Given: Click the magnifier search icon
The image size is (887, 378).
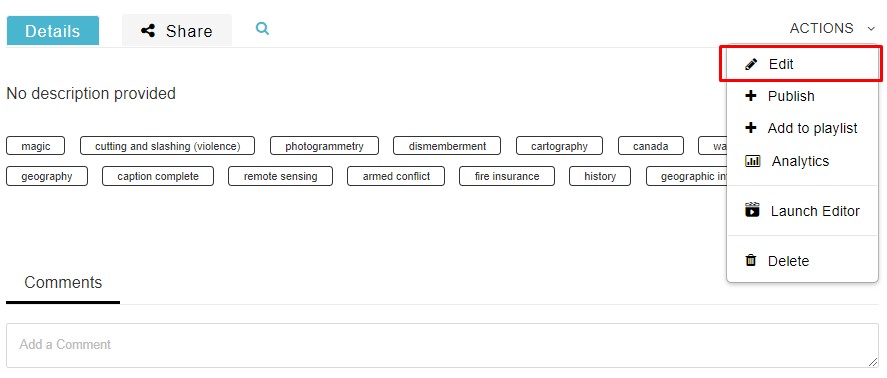Looking at the screenshot, I should (262, 28).
